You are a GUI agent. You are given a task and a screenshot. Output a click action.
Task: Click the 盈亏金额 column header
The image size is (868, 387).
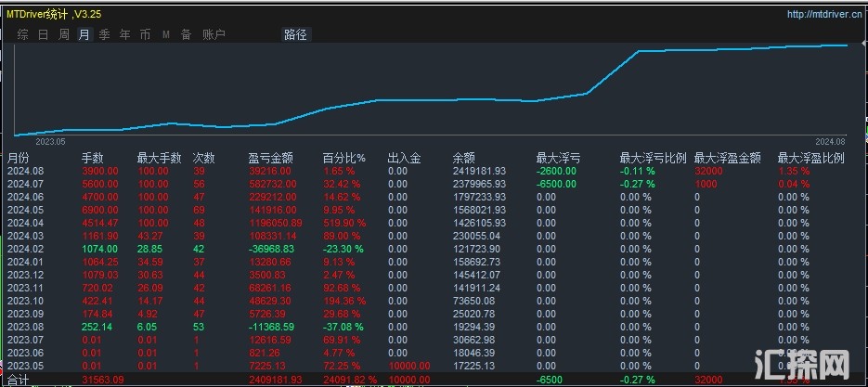coord(270,158)
